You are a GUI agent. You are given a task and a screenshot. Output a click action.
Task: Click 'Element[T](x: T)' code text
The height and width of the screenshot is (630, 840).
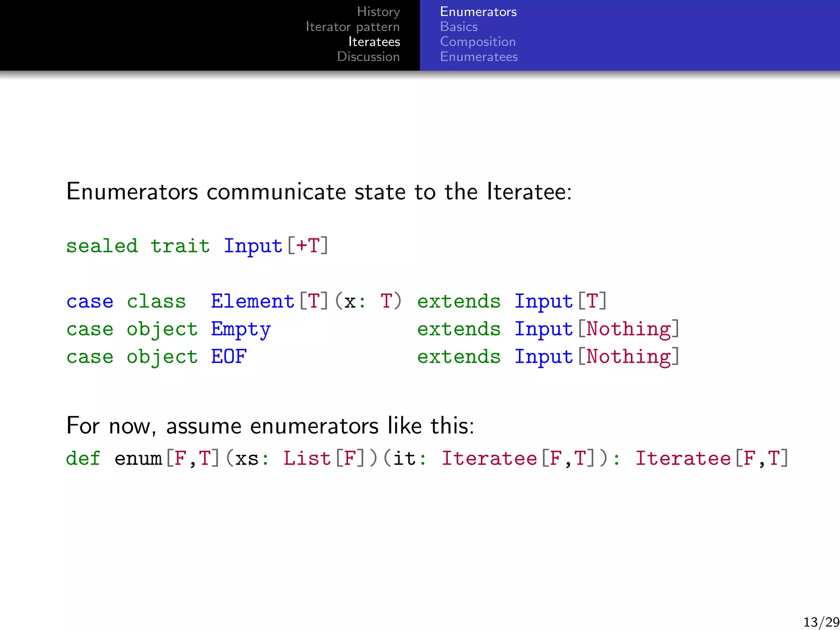(306, 301)
